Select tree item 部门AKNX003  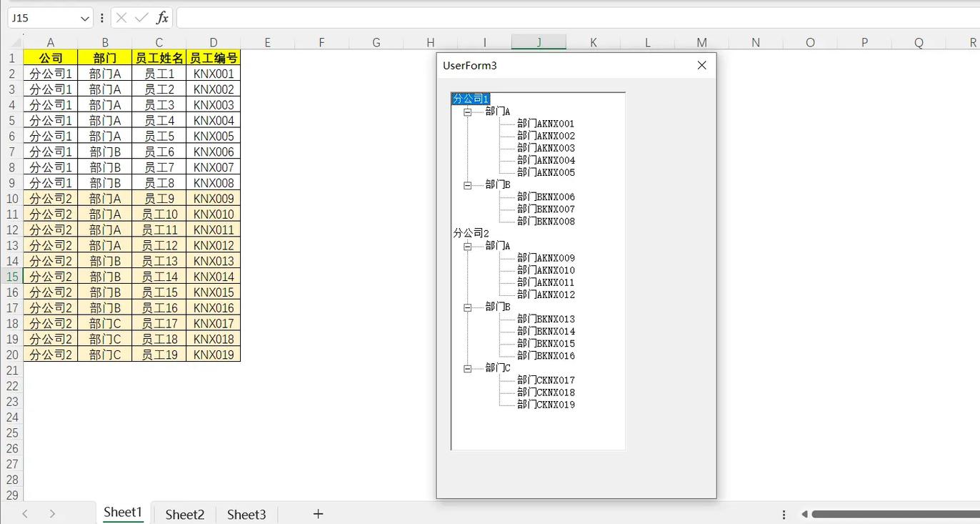click(546, 148)
